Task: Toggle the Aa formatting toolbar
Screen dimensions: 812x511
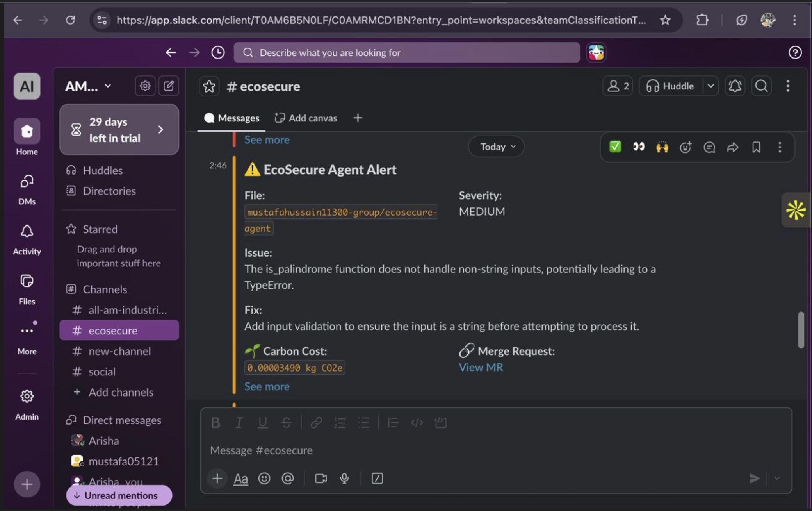Action: tap(240, 479)
